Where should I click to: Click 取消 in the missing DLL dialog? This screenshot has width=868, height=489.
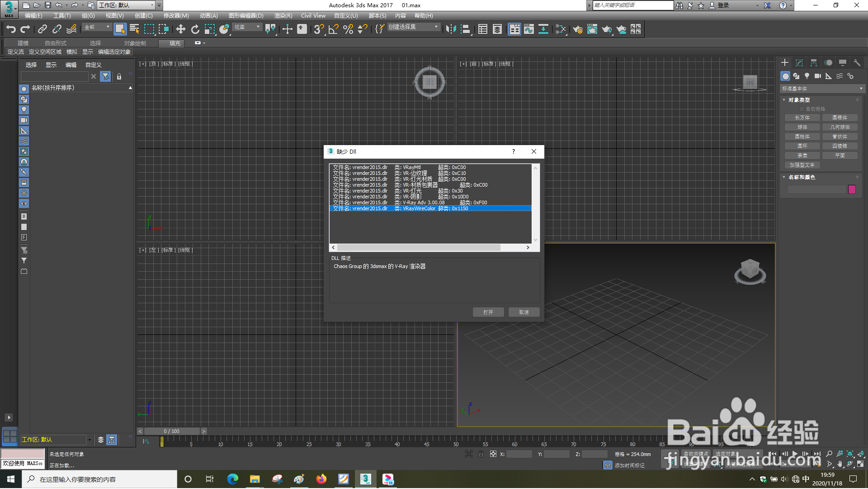click(x=524, y=312)
